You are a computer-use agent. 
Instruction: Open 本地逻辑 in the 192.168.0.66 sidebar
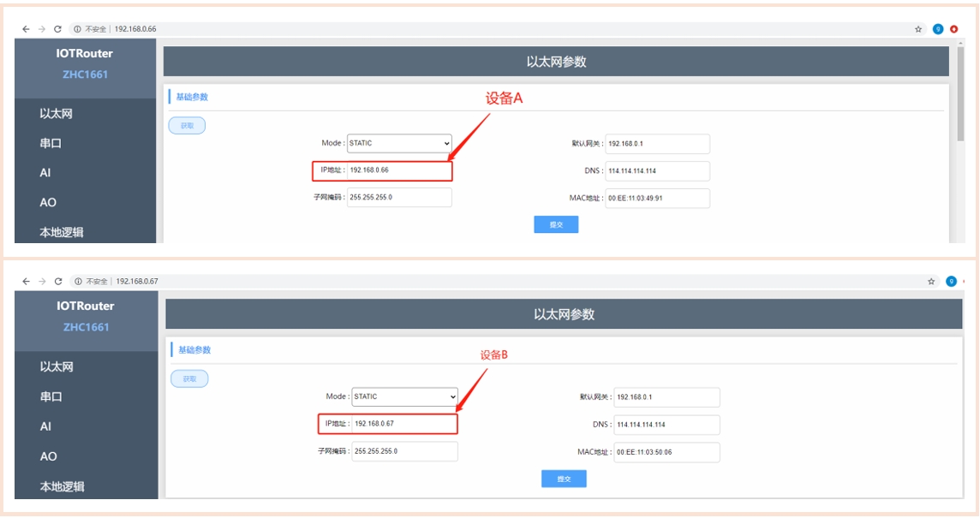(62, 232)
